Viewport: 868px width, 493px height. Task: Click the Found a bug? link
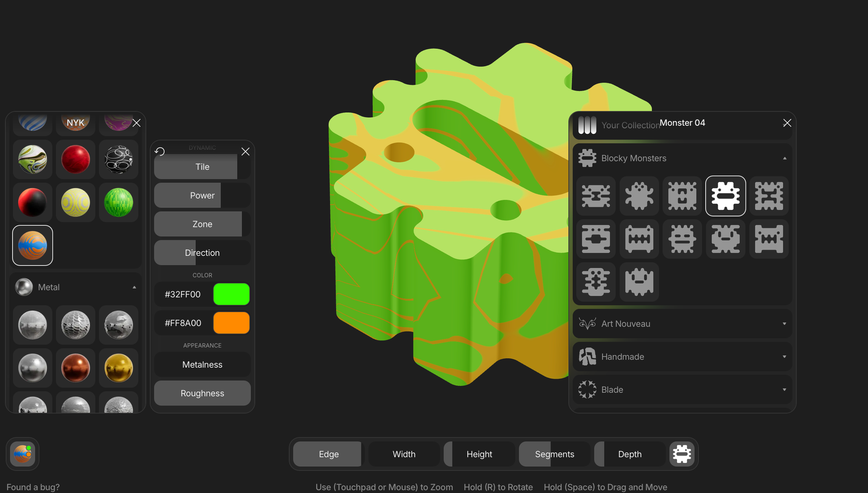point(33,487)
